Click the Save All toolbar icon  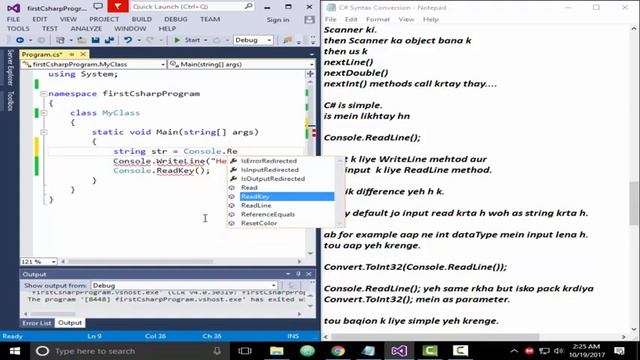coord(109,40)
